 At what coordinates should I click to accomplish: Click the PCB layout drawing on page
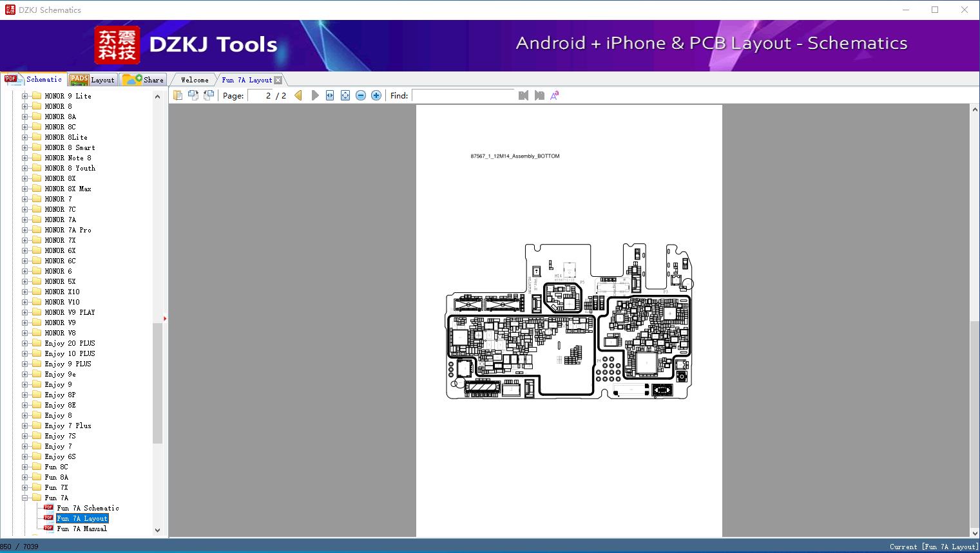(569, 321)
